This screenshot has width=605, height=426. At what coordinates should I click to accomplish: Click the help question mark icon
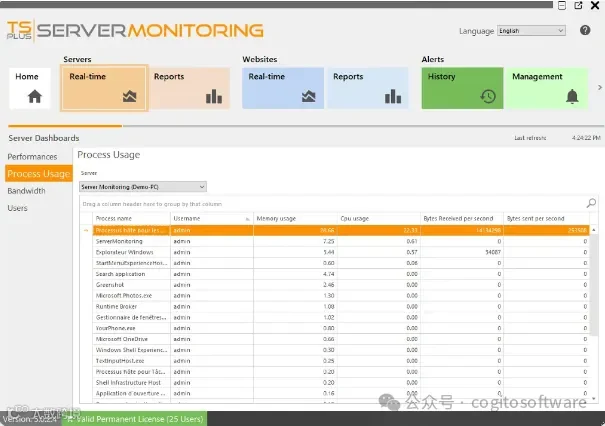[585, 30]
